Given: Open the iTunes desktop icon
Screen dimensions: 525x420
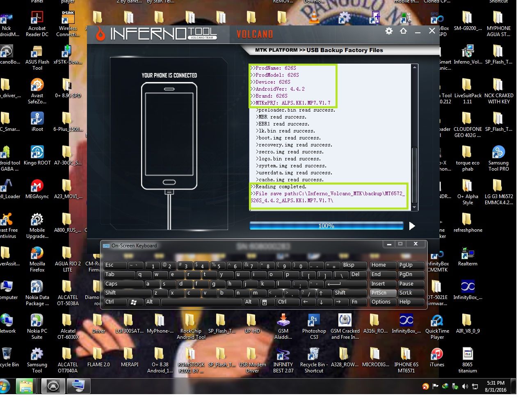Looking at the screenshot, I should tap(437, 354).
